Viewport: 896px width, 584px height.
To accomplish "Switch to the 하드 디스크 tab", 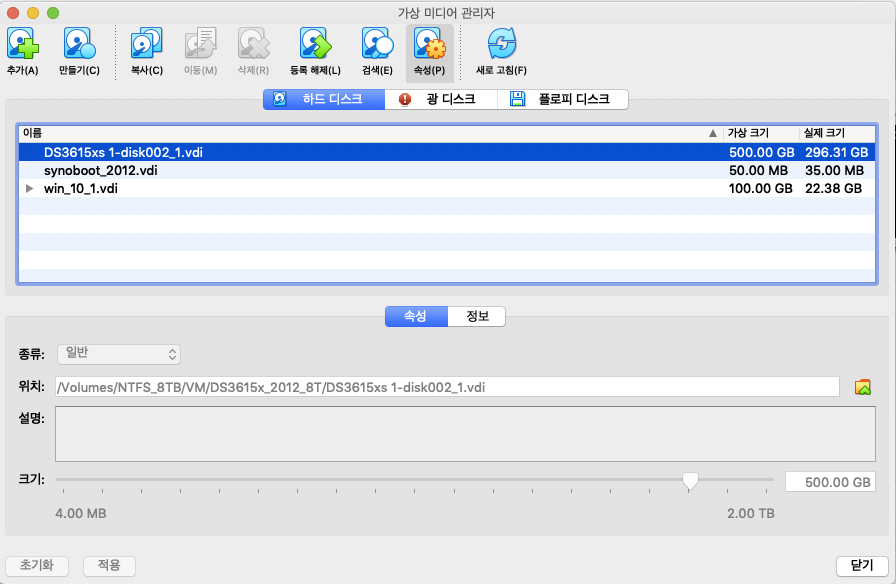I will [323, 99].
